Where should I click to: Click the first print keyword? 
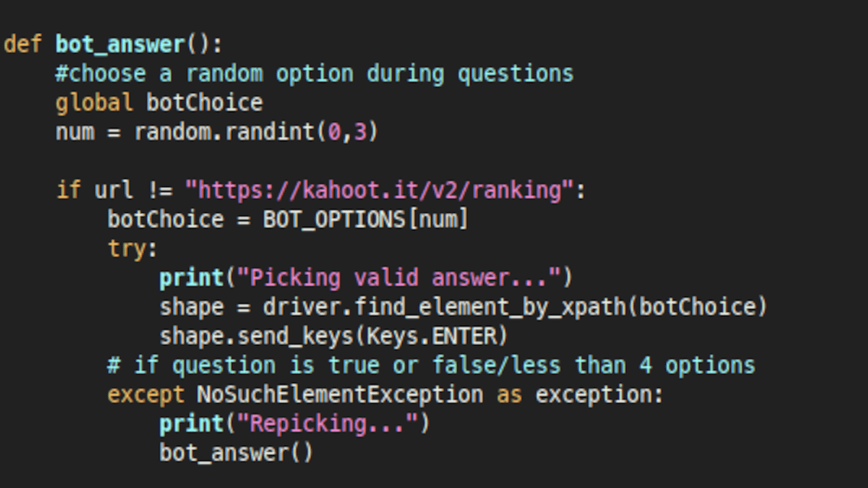pyautogui.click(x=191, y=278)
